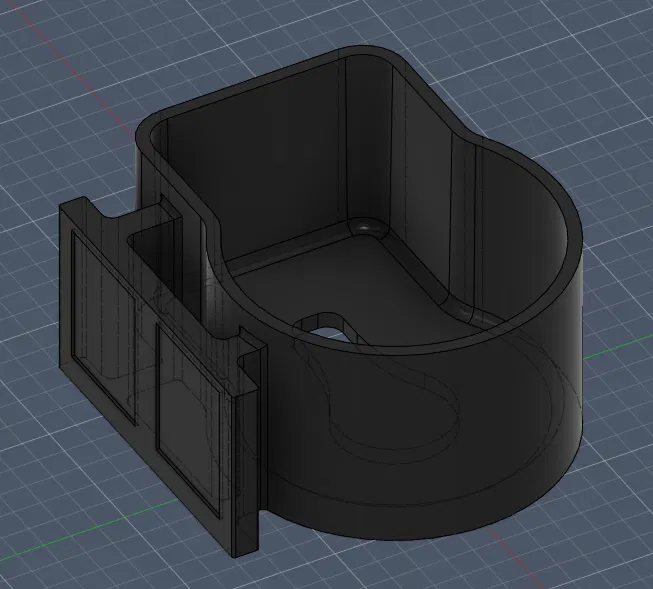The image size is (653, 589).
Task: Select the right recessed rectangular panel on the clip
Action: pyautogui.click(x=188, y=420)
